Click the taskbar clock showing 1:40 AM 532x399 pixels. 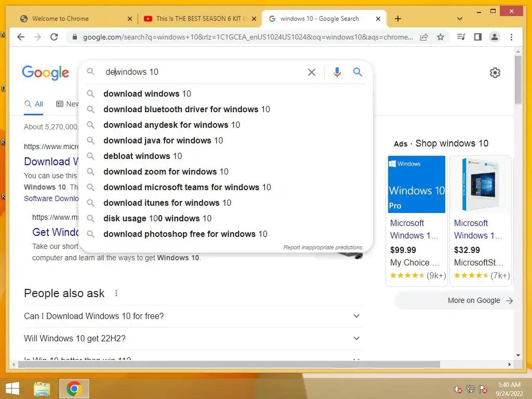(x=509, y=389)
